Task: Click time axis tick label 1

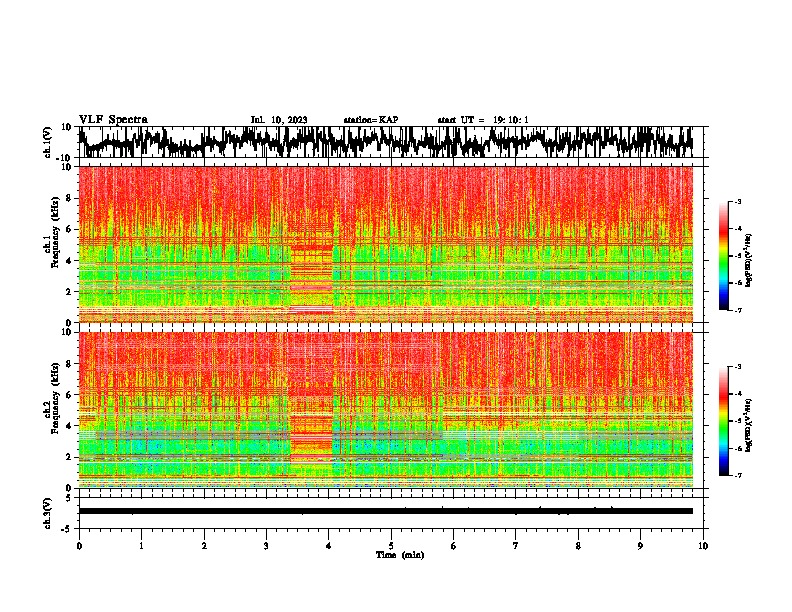Action: 141,546
